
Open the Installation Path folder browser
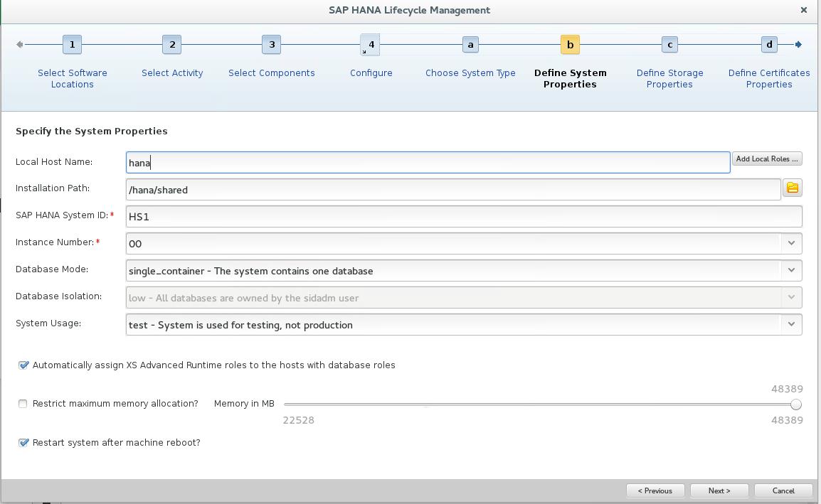(x=793, y=188)
